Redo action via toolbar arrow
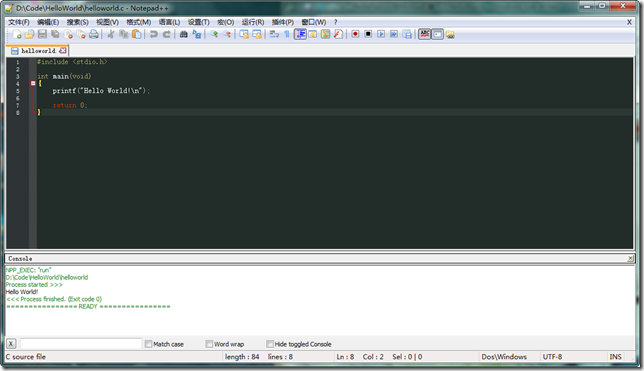The width and height of the screenshot is (644, 371). click(x=166, y=35)
